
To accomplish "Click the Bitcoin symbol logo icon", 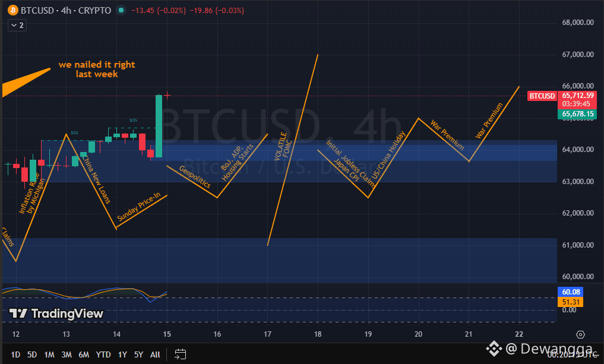I will click(x=12, y=10).
